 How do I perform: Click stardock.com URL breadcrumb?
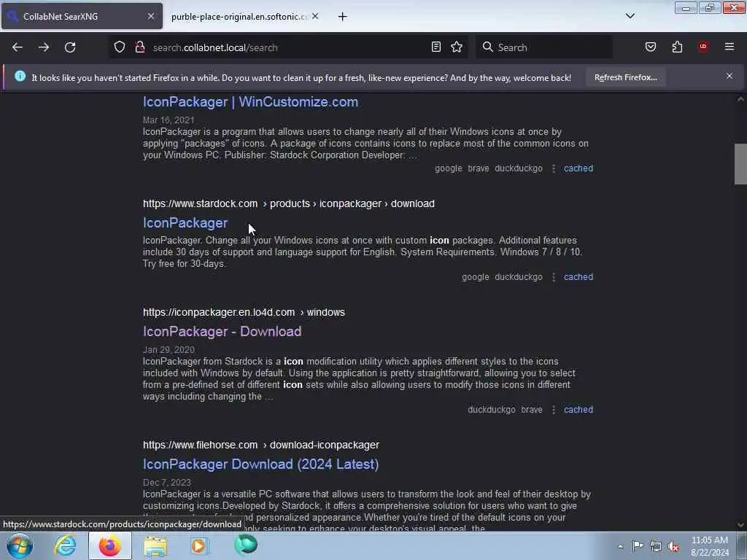pos(289,204)
